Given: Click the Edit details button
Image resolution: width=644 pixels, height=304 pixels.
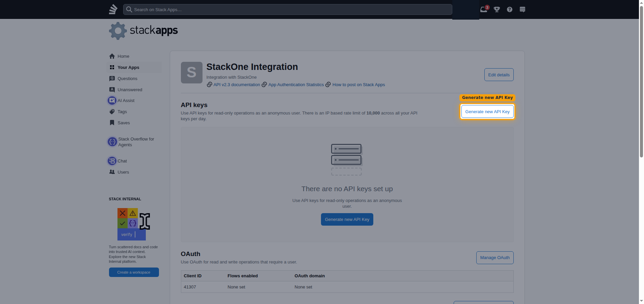Looking at the screenshot, I should point(499,75).
